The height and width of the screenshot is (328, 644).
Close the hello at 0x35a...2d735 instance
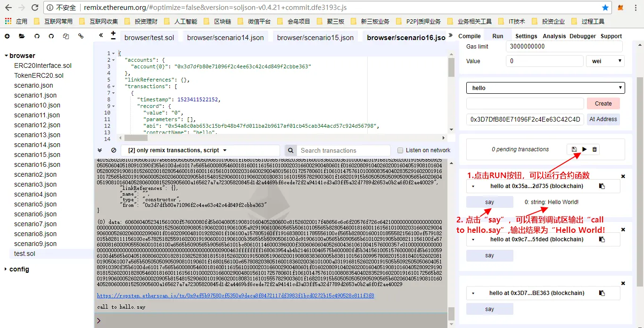click(x=623, y=176)
